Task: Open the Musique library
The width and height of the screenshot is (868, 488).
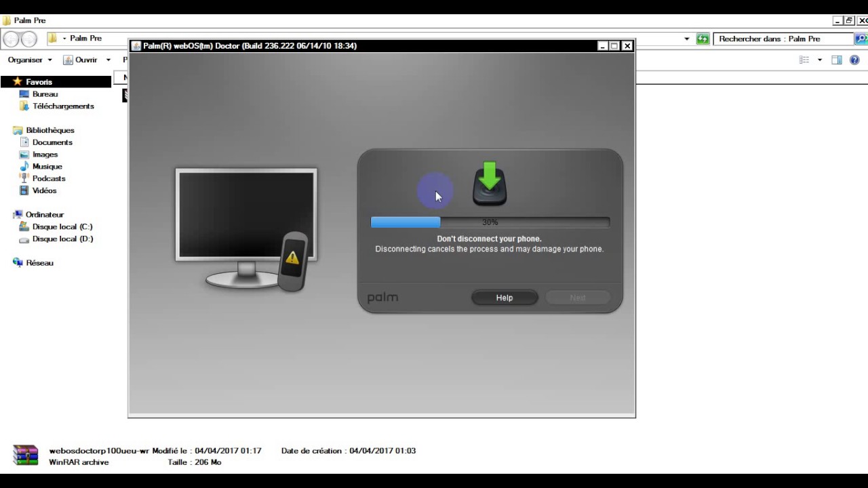Action: 47,167
